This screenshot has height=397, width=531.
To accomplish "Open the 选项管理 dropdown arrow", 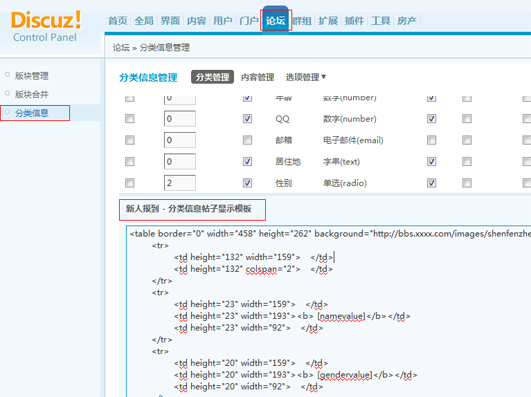I will coord(324,77).
